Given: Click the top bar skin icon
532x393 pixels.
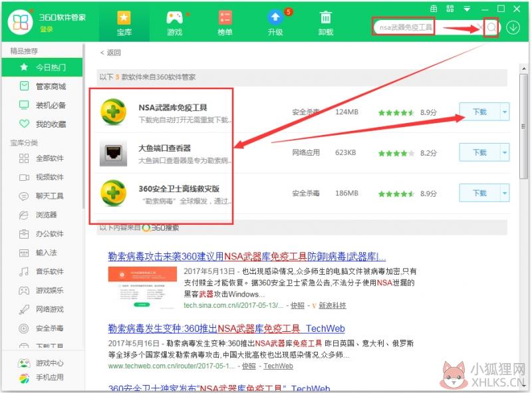Looking at the screenshot, I should click(x=434, y=9).
